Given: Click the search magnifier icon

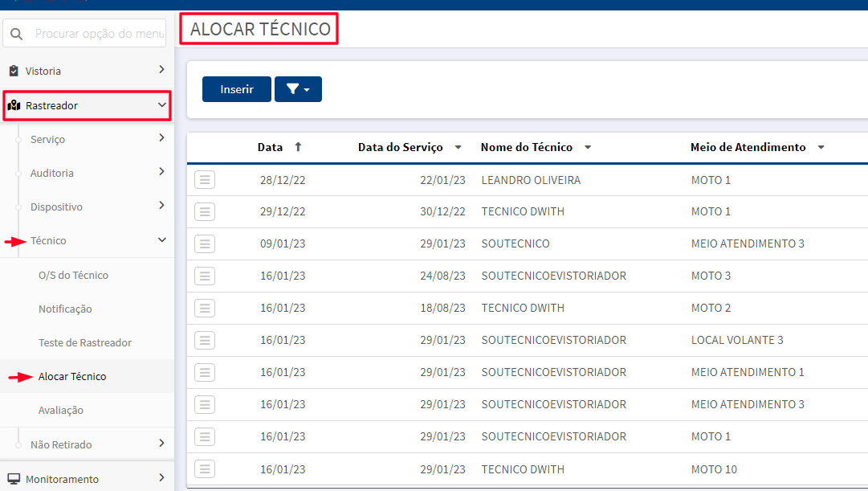Looking at the screenshot, I should coord(17,34).
